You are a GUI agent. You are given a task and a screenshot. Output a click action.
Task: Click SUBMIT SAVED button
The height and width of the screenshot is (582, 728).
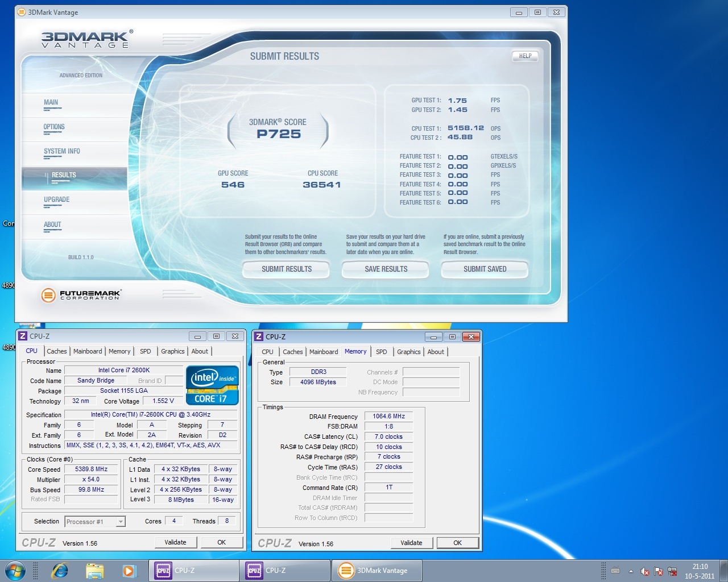(x=485, y=269)
